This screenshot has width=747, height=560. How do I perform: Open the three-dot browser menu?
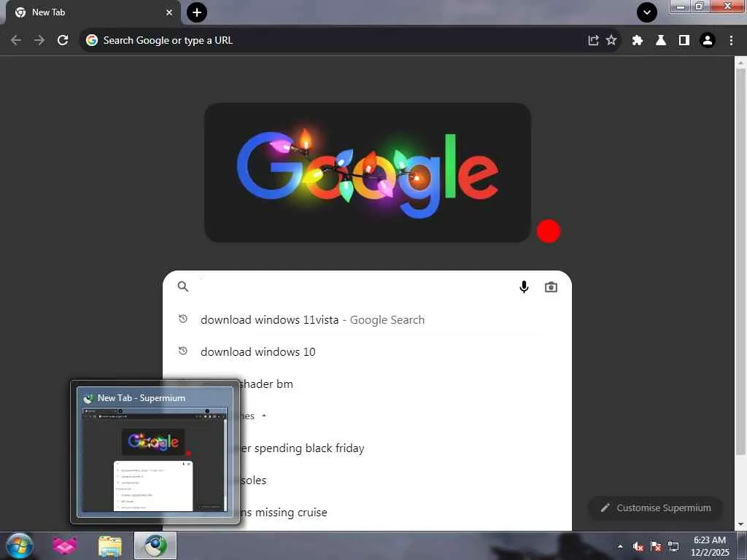731,40
